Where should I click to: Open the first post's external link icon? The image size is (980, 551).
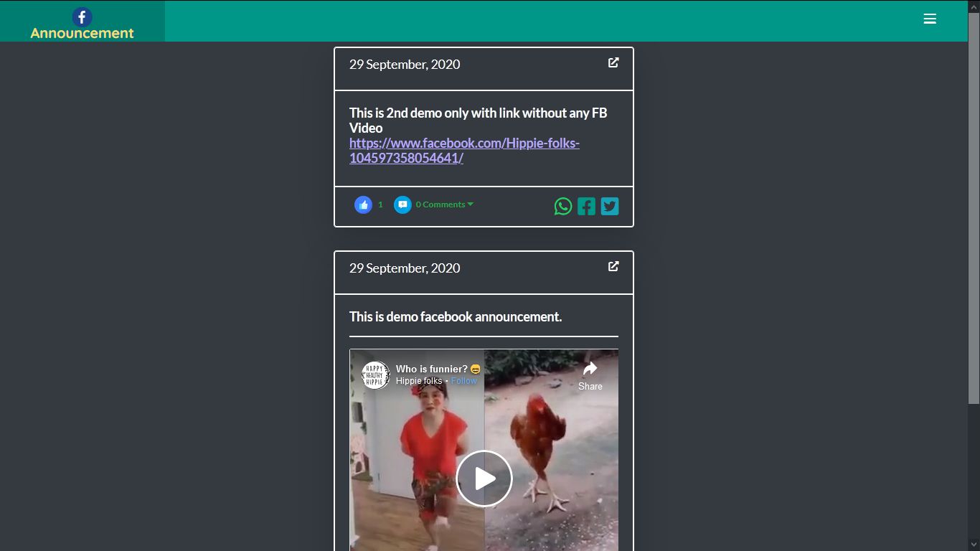tap(613, 62)
